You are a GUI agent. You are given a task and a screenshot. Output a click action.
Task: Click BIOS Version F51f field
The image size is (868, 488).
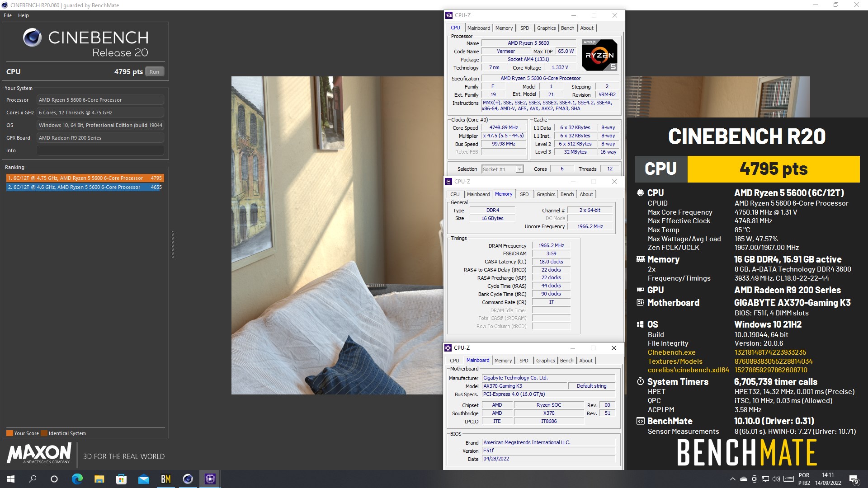click(x=548, y=451)
